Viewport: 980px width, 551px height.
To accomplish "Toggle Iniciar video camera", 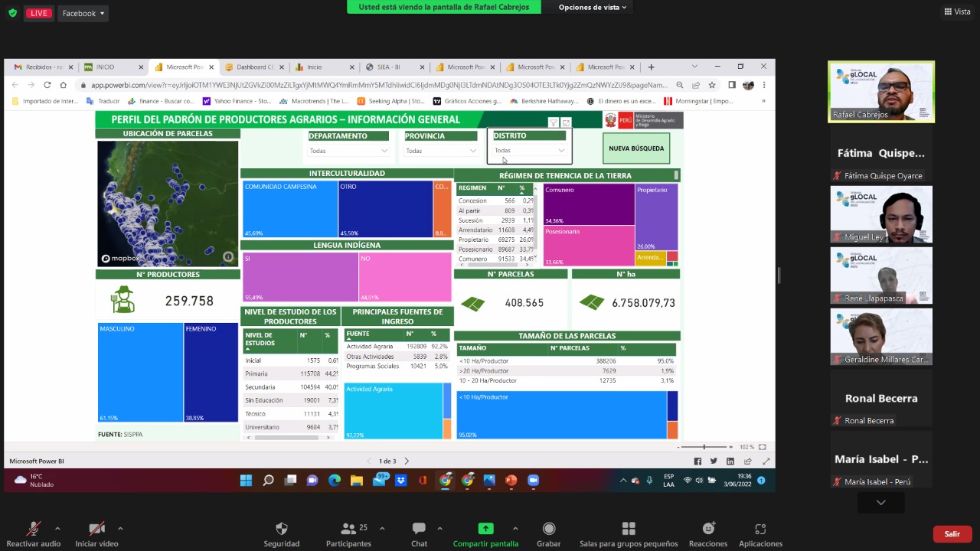I will (x=96, y=529).
